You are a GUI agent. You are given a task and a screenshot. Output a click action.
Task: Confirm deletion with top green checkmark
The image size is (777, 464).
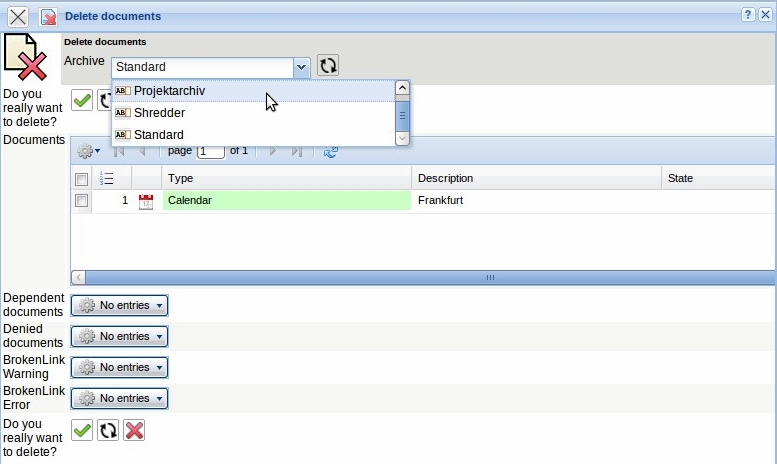point(82,101)
